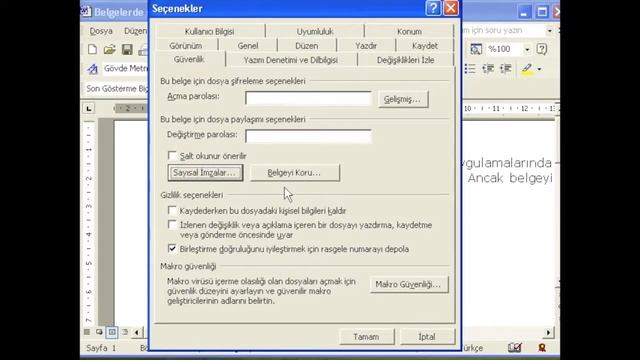Switch to Kullanıcı Bilgisi tab

[209, 31]
